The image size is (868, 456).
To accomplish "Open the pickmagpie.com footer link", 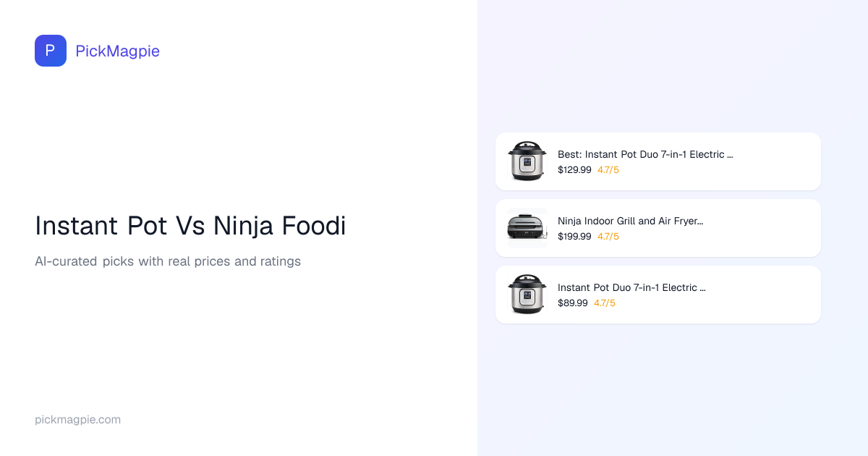I will pyautogui.click(x=77, y=420).
